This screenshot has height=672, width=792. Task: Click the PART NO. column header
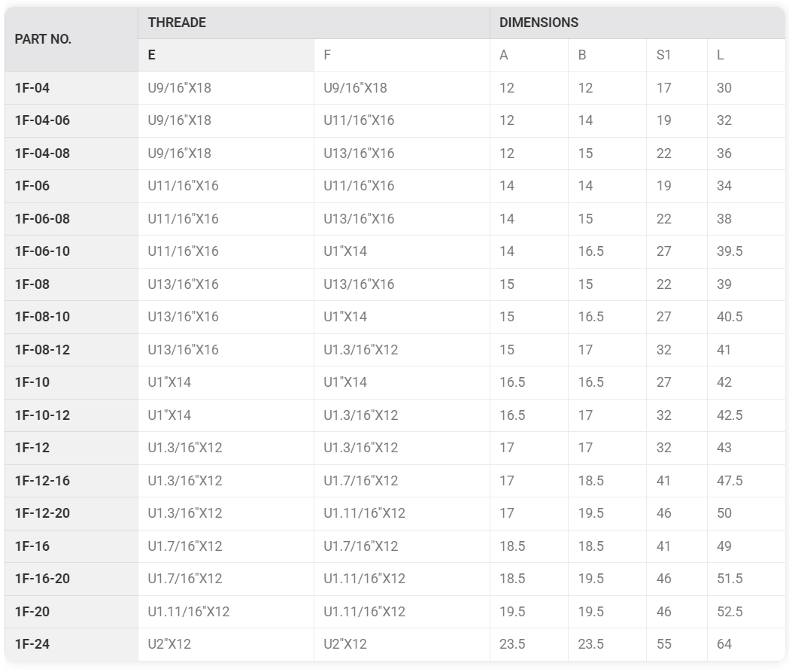coord(71,39)
